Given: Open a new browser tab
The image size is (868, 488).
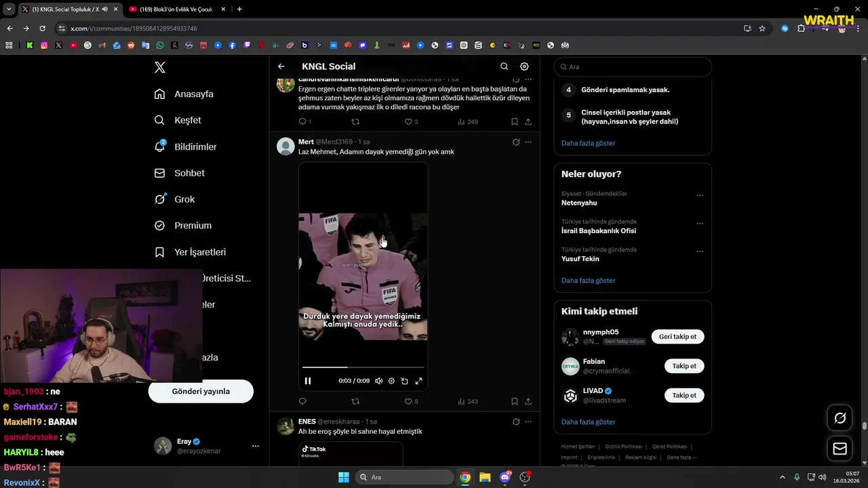Looking at the screenshot, I should click(239, 9).
